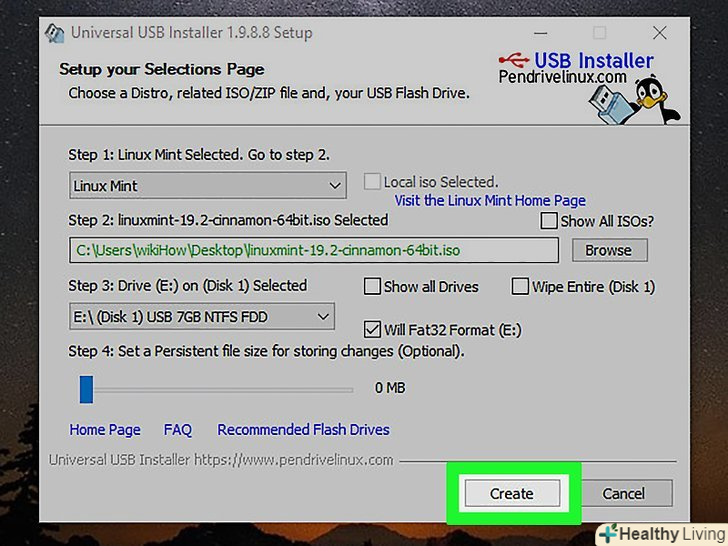Click the Create button

tap(512, 493)
